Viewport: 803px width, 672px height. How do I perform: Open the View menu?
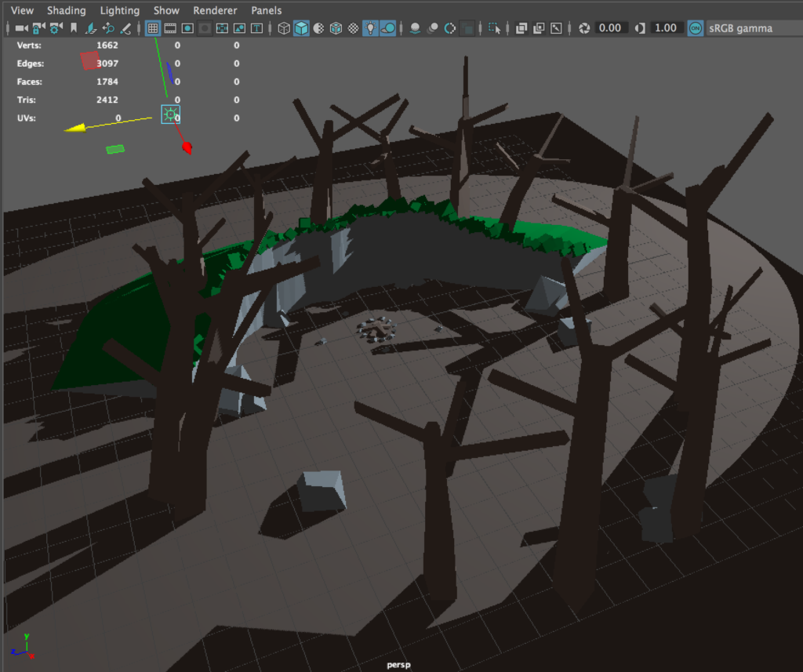click(22, 10)
